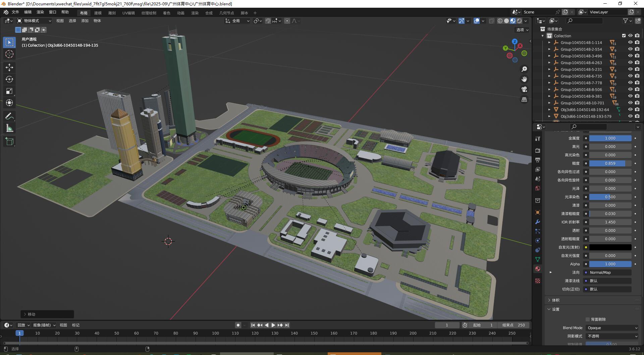Adjust the 糙度 roughness slider

click(610, 163)
